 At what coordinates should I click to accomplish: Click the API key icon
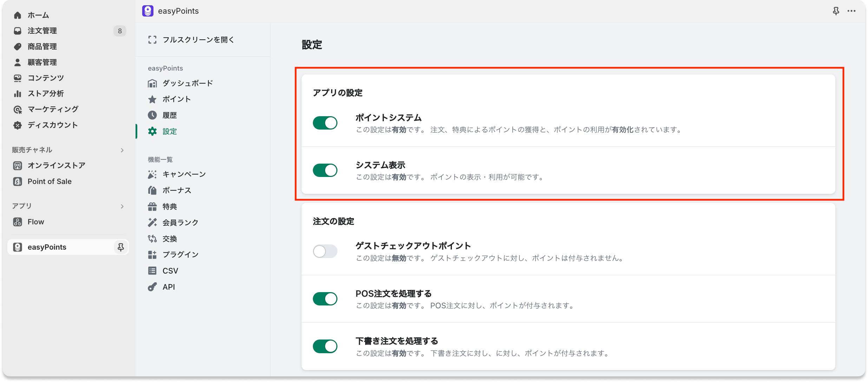152,287
